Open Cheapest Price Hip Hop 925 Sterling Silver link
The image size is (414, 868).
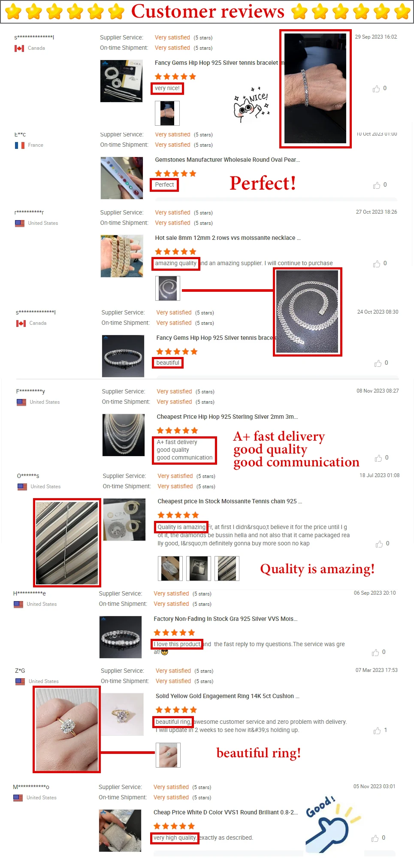click(227, 417)
